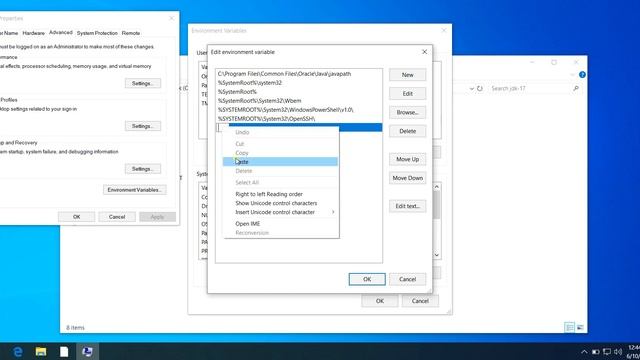The width and height of the screenshot is (640, 360).
Task: Cancel the Edit environment variable dialog
Action: tap(407, 279)
